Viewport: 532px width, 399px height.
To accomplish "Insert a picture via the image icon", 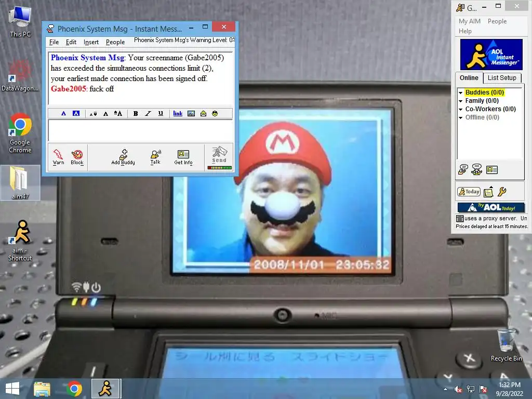I will [191, 113].
